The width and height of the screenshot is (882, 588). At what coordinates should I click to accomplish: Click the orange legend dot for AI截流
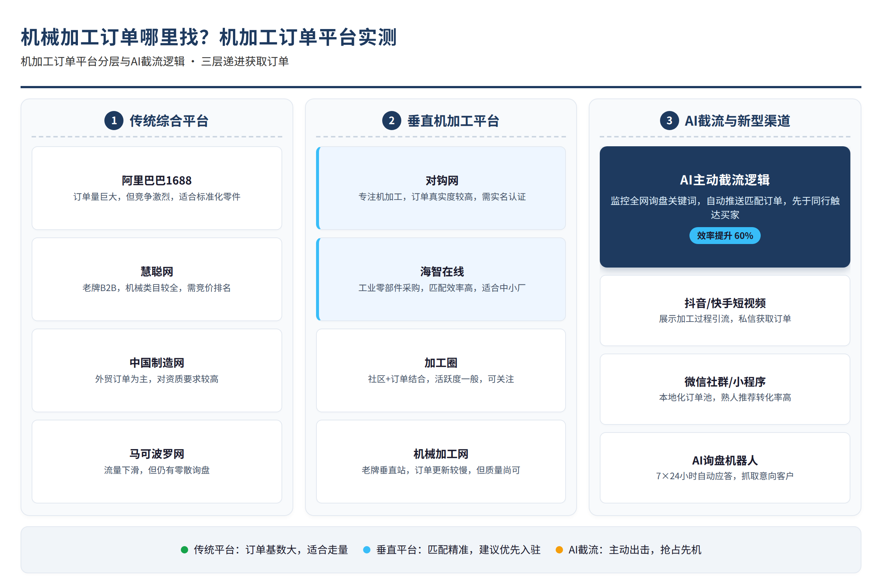point(559,550)
